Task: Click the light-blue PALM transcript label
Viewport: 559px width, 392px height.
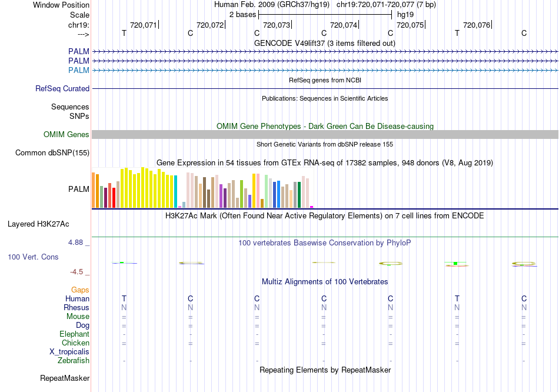Action: tap(79, 70)
